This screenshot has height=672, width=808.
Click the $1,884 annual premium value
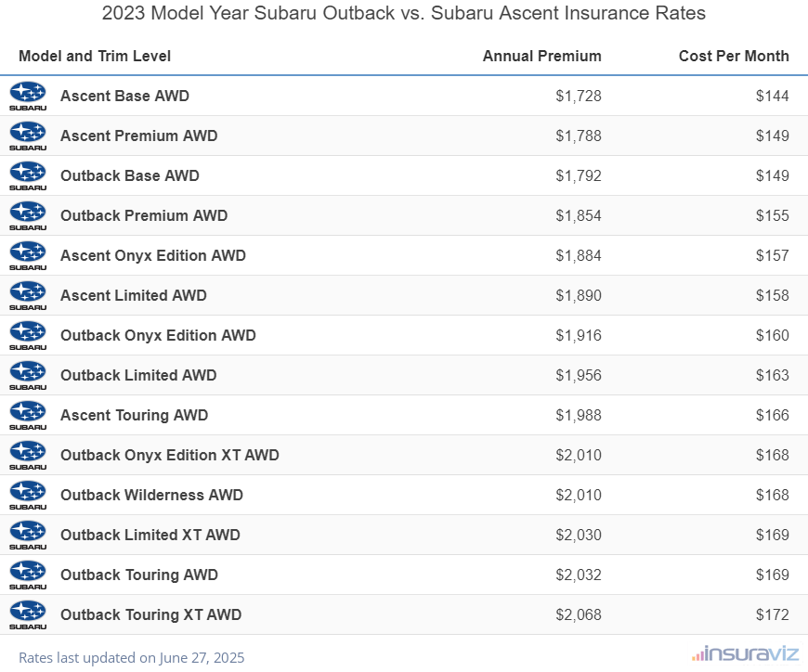(579, 256)
